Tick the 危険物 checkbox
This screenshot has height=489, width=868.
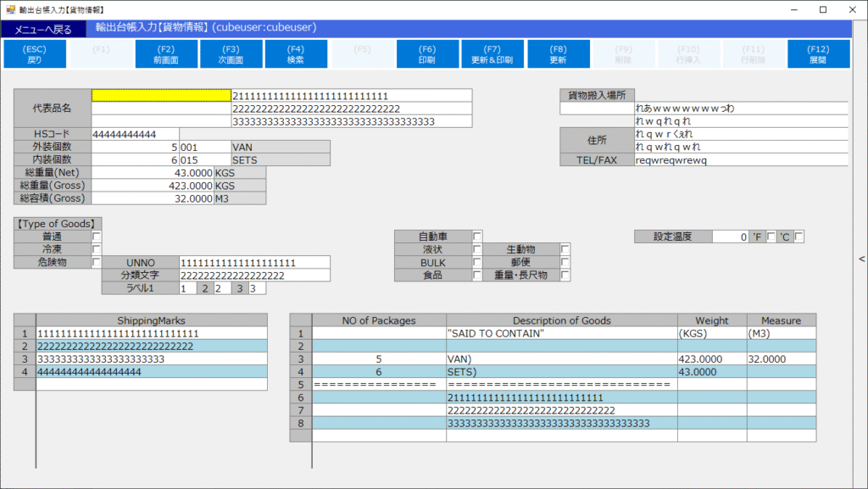tap(97, 263)
